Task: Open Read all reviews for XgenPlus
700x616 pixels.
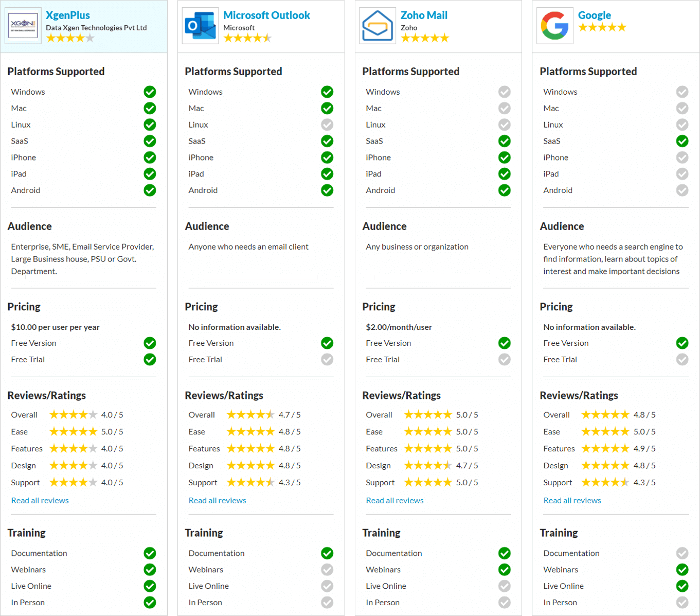Action: pos(40,500)
